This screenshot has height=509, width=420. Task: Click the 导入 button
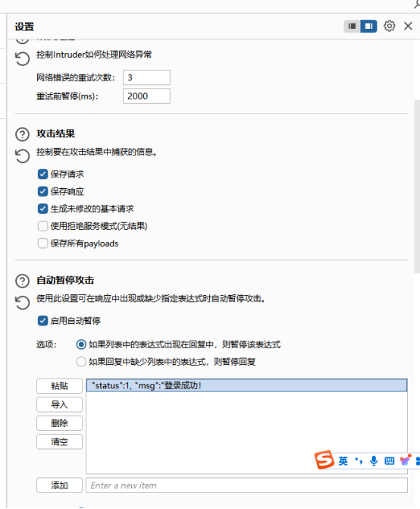(x=59, y=404)
